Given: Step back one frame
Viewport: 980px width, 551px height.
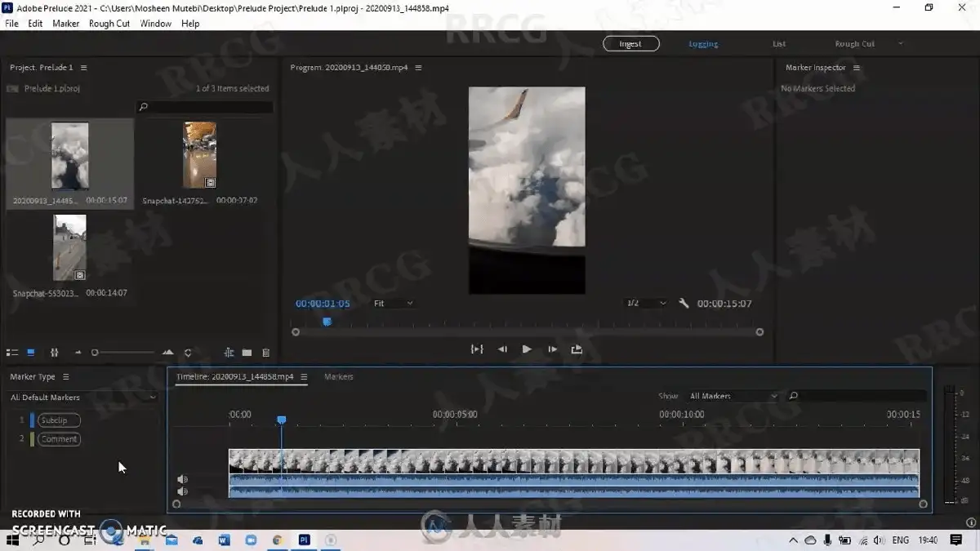Looking at the screenshot, I should [x=502, y=349].
